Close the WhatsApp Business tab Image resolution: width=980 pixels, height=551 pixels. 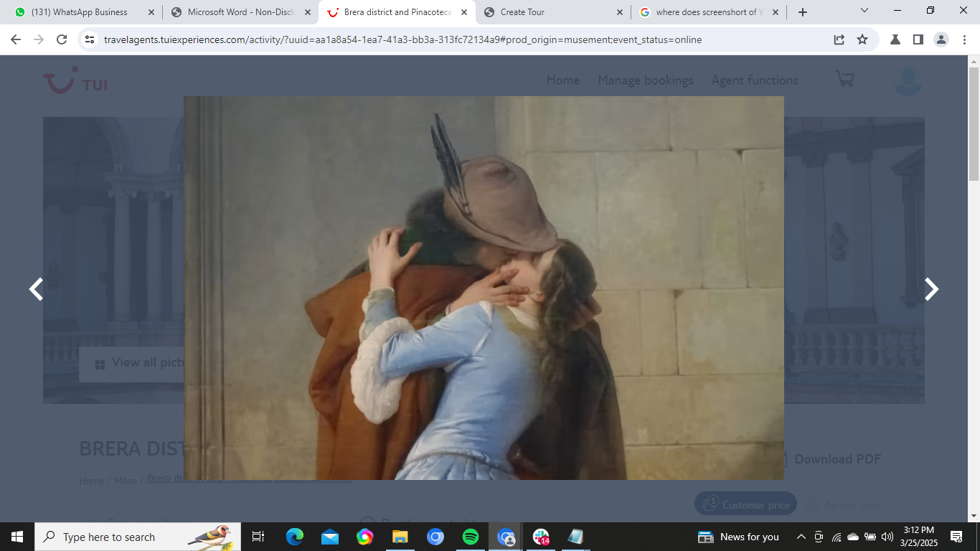coord(151,12)
